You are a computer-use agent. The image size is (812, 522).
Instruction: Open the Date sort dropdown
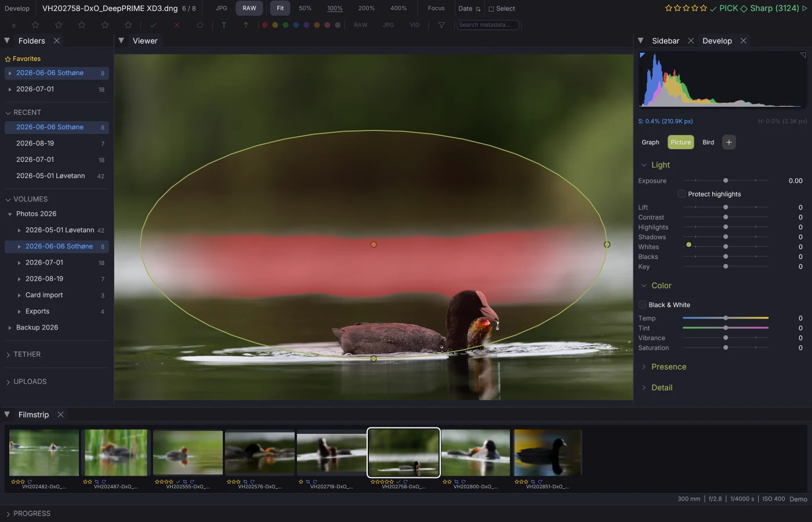[x=469, y=9]
